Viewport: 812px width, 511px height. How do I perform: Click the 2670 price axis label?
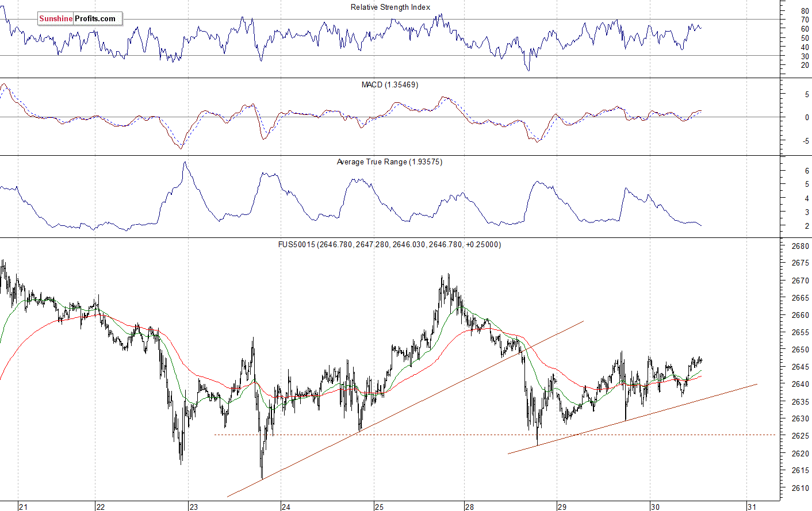pos(800,281)
